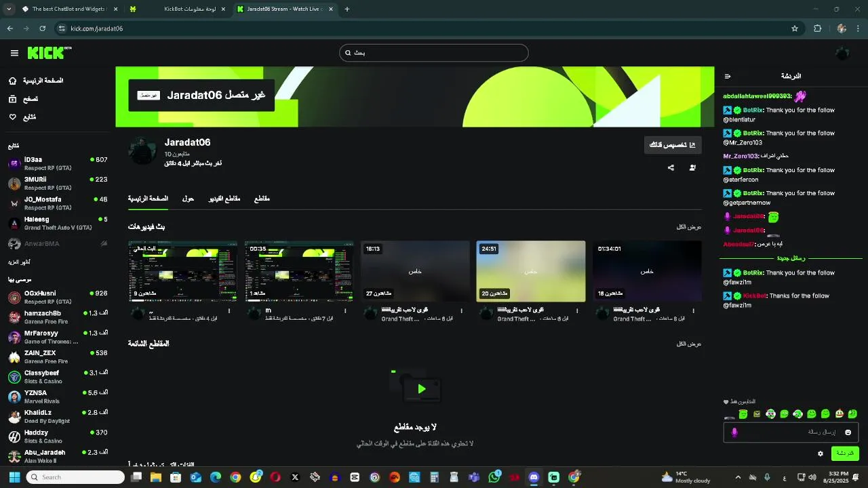This screenshot has height=488, width=868.
Task: Switch to KickBot dashboard browser tab
Action: (178, 9)
